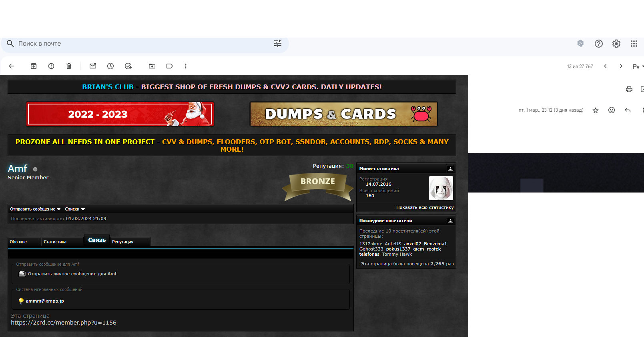Open visitor profile 'Gghost333'
The image size is (644, 337).
tap(371, 249)
